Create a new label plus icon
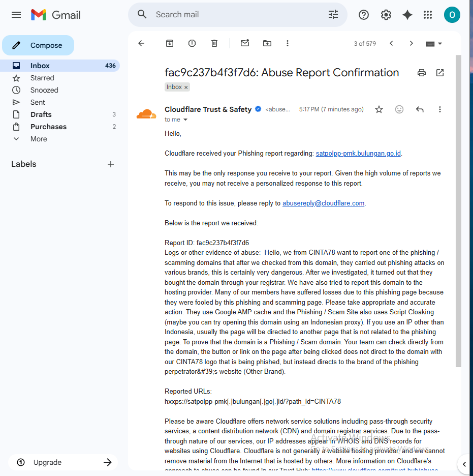This screenshot has width=473, height=476. tap(111, 164)
